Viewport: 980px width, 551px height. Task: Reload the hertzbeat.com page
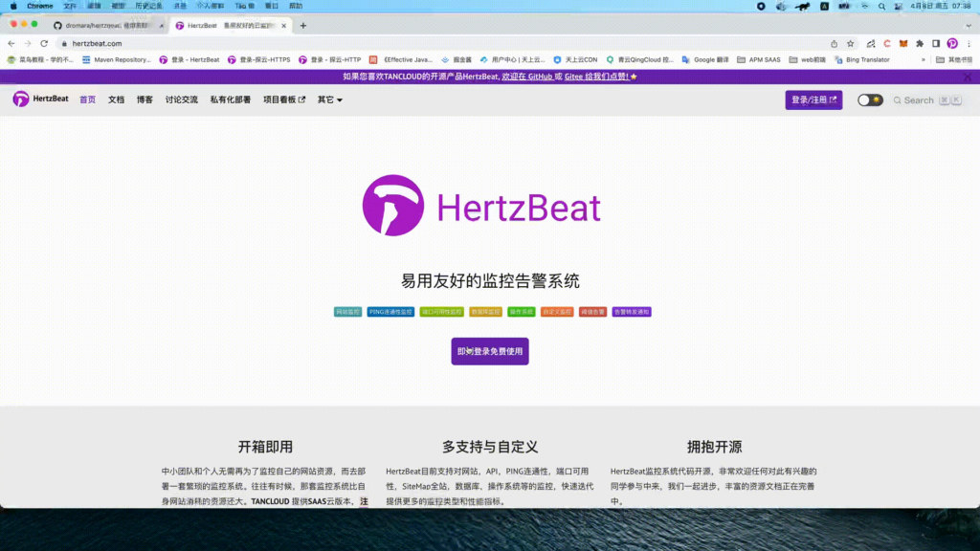pyautogui.click(x=44, y=44)
